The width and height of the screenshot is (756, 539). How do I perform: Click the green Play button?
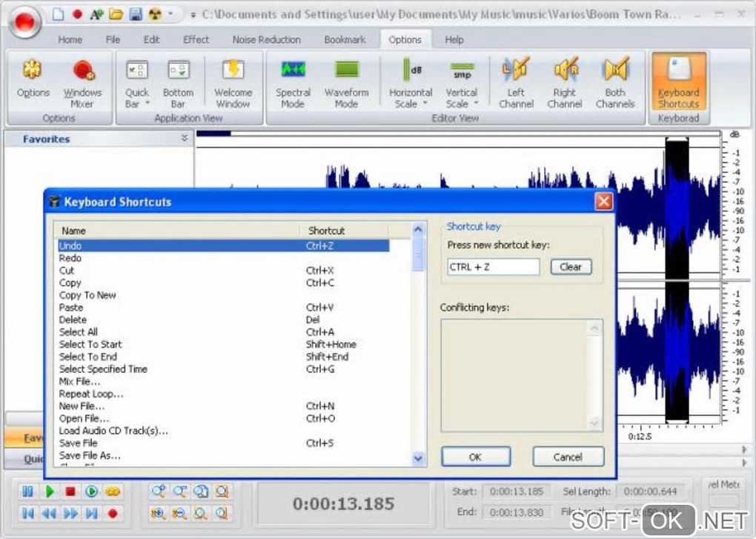coord(50,491)
